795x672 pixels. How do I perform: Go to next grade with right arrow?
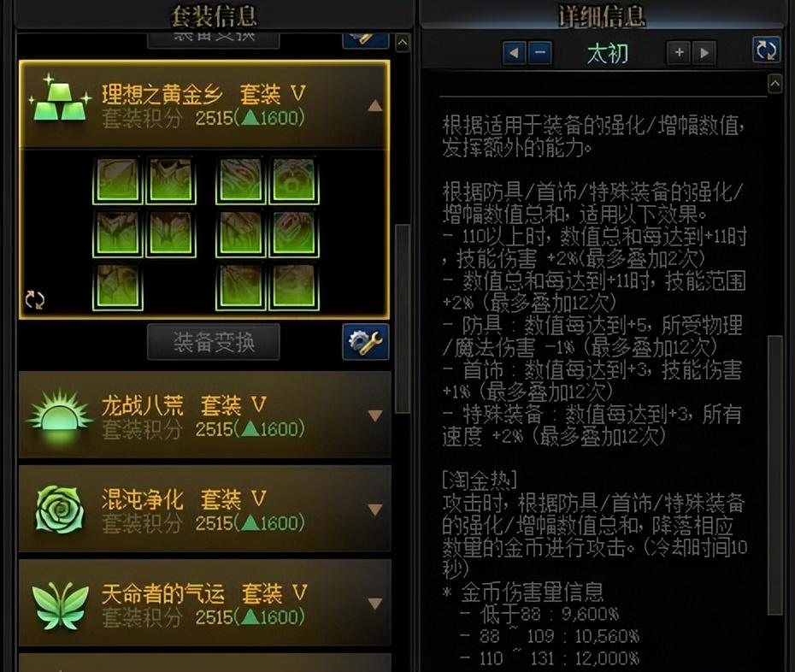tap(704, 52)
